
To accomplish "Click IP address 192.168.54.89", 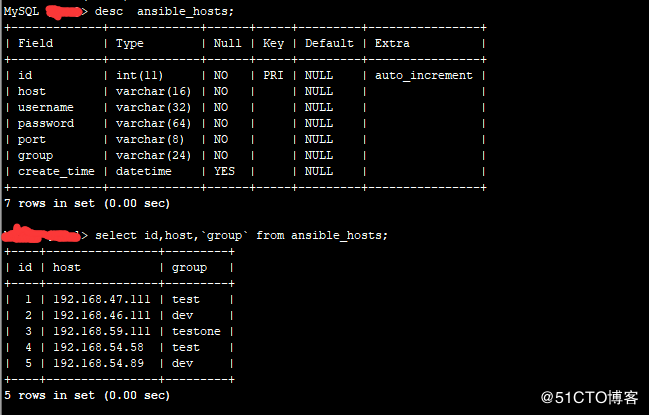I will tap(98, 363).
